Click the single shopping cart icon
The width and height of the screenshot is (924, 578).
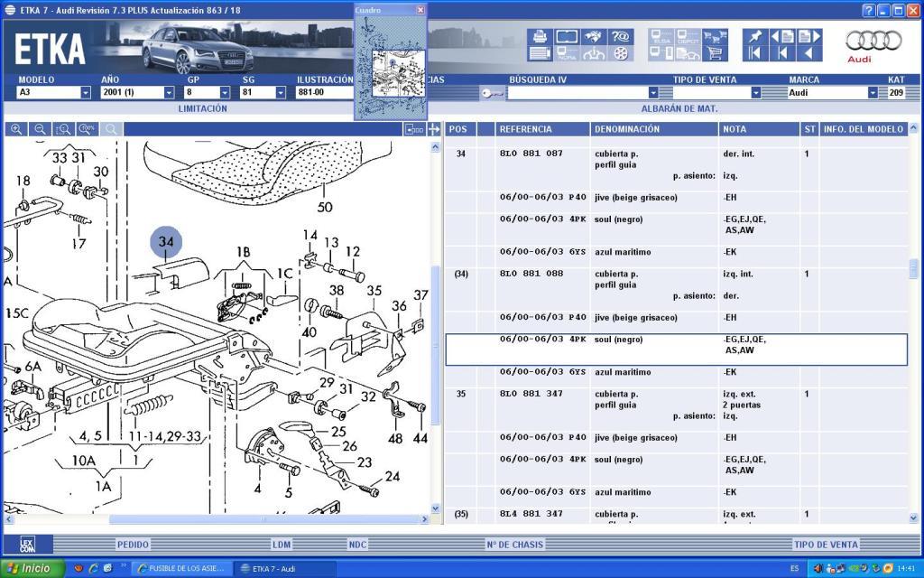(715, 53)
